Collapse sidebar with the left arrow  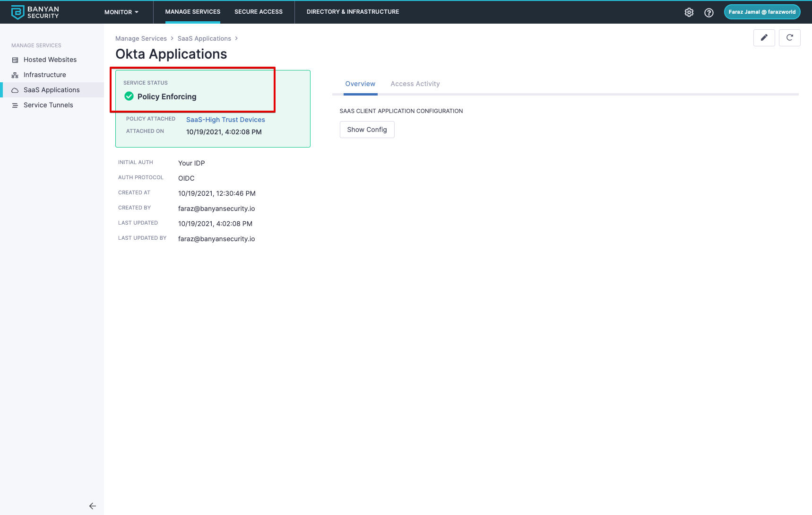coord(92,506)
